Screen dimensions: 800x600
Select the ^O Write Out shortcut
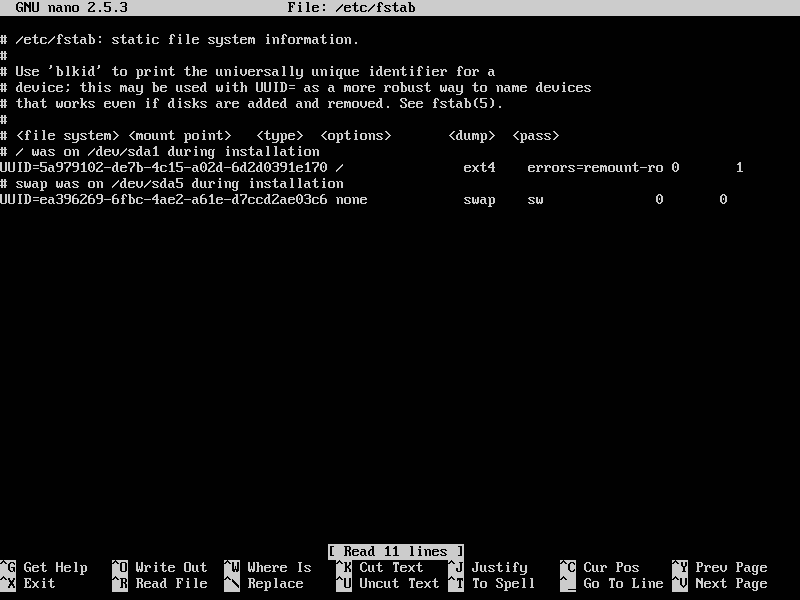[x=160, y=567]
